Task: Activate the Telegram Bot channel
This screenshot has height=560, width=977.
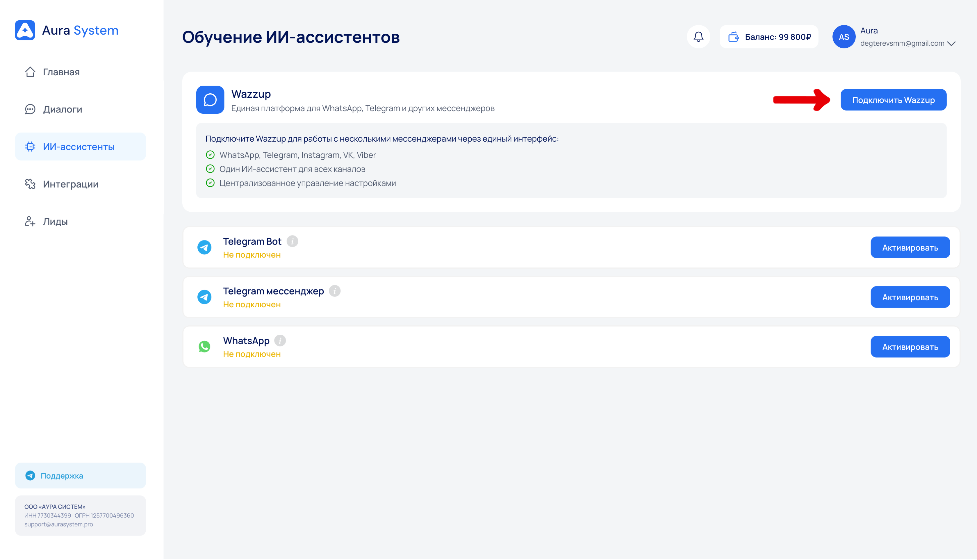Action: tap(910, 247)
